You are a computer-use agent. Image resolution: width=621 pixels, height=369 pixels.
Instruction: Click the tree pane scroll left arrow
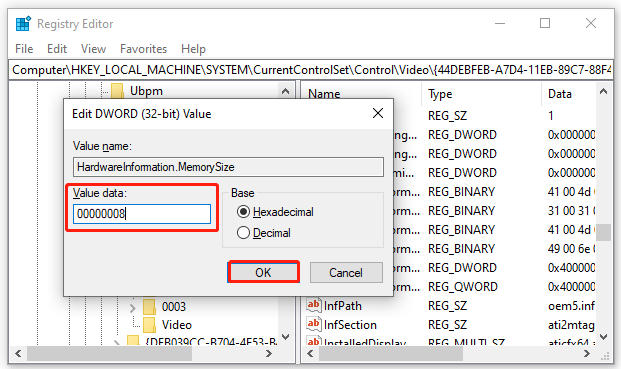pos(18,353)
